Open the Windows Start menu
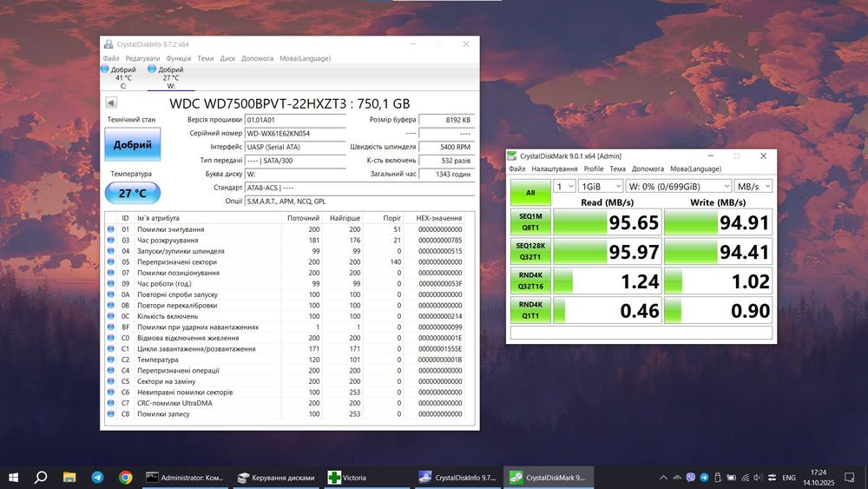 click(13, 478)
